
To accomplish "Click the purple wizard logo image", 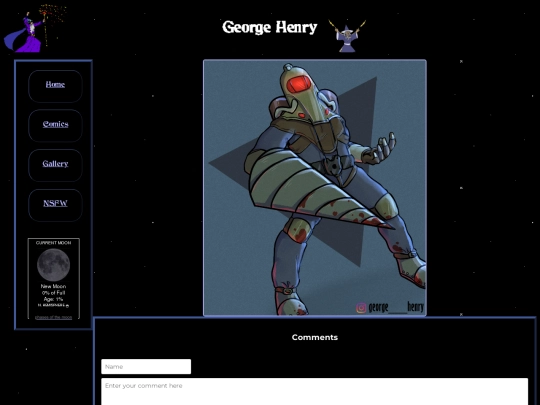I will pos(34,28).
